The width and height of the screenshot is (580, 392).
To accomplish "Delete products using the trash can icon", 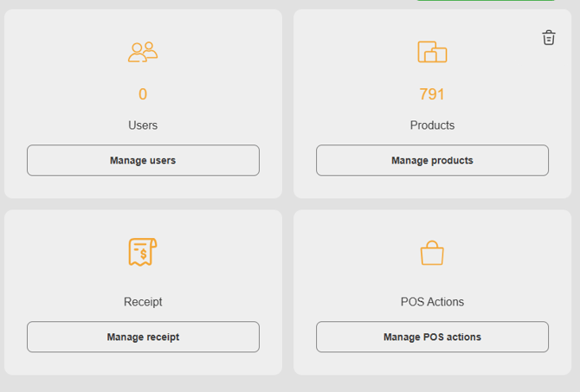I will [x=549, y=38].
